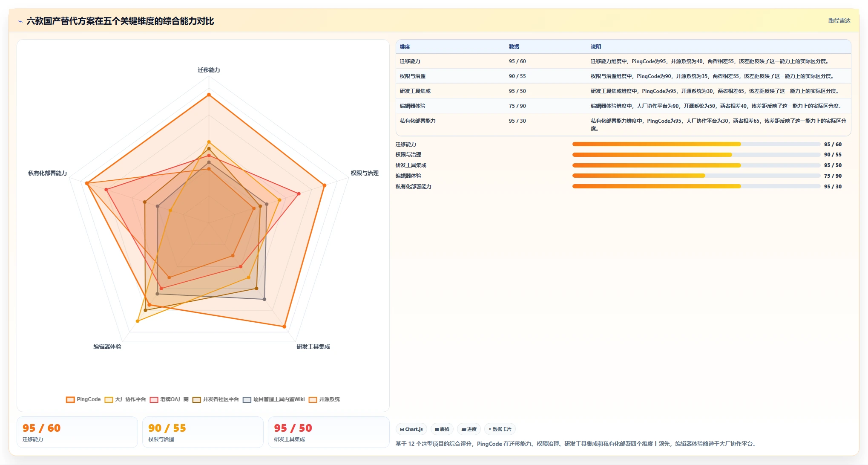The image size is (868, 465).
Task: Click the title icon beside 六款国产替代方案
Action: (x=20, y=21)
